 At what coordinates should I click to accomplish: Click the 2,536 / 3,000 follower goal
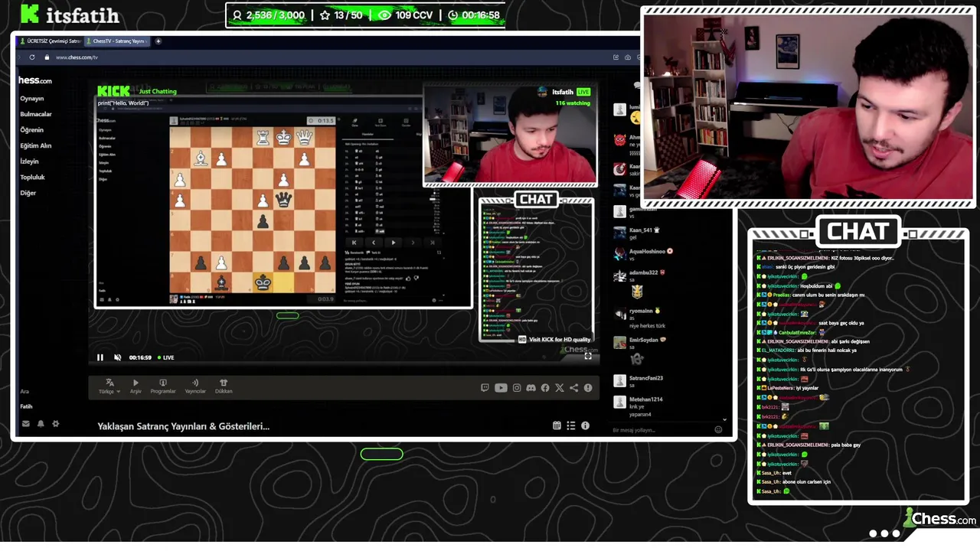[x=269, y=15]
